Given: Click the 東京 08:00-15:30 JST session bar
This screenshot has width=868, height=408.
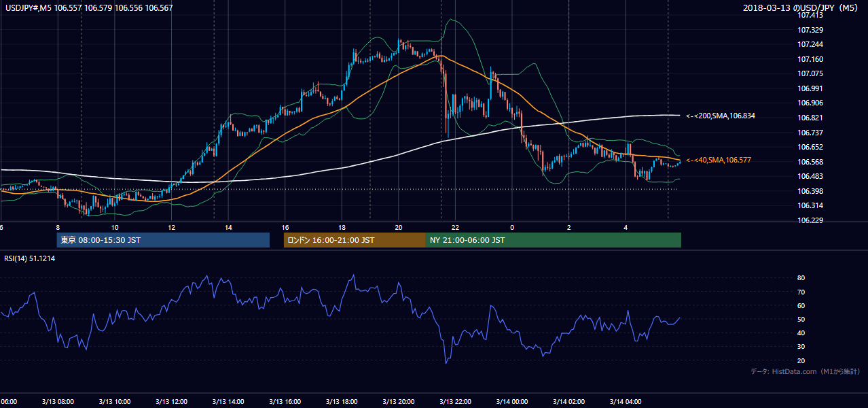Looking at the screenshot, I should 163,240.
